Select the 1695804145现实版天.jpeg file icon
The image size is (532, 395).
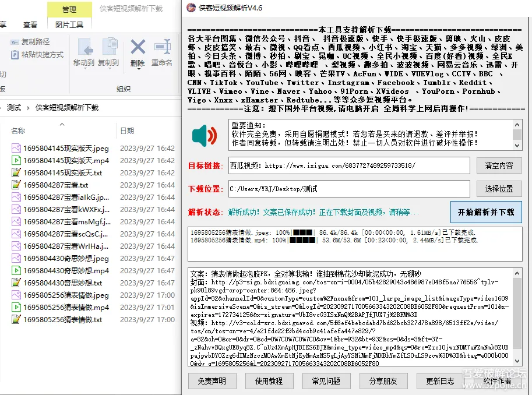[x=16, y=148]
